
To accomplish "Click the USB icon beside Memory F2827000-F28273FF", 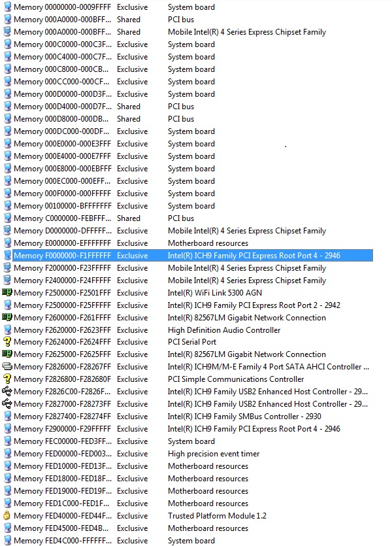I will 7,404.
